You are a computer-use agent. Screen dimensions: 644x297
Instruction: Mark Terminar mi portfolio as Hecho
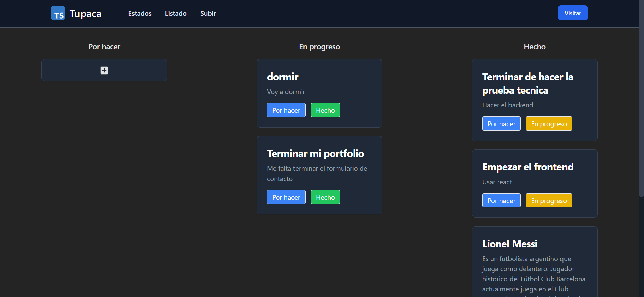pos(325,197)
